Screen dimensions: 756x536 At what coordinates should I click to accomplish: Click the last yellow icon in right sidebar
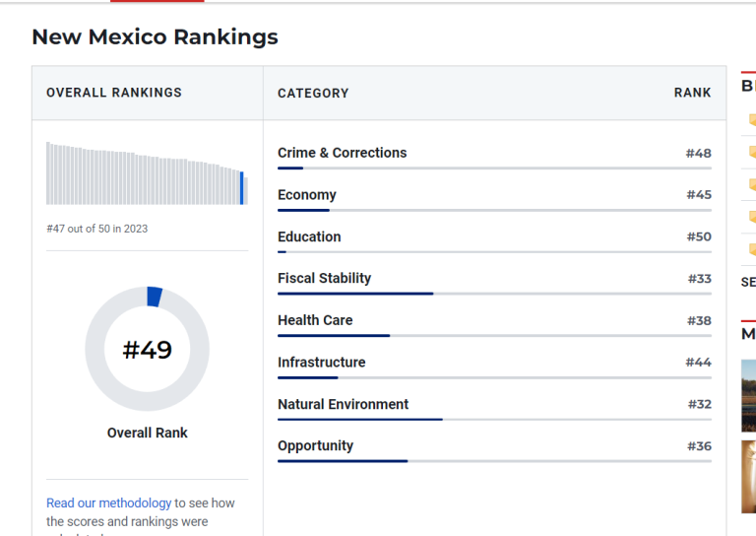[752, 249]
